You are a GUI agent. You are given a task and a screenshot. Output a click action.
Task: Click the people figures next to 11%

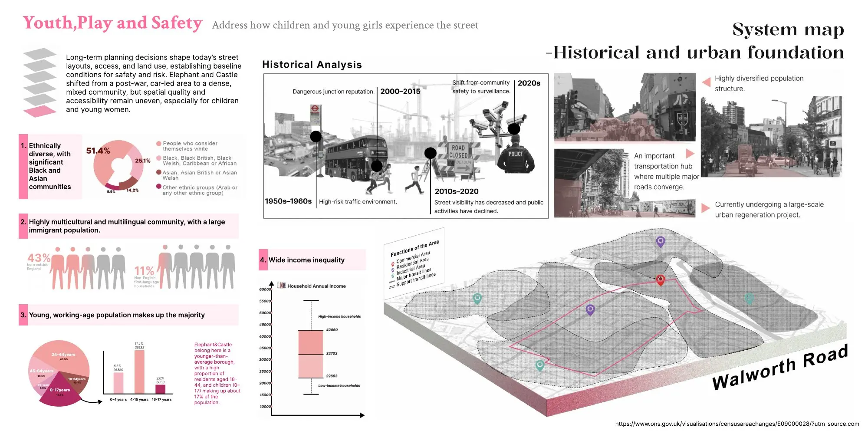click(x=197, y=266)
